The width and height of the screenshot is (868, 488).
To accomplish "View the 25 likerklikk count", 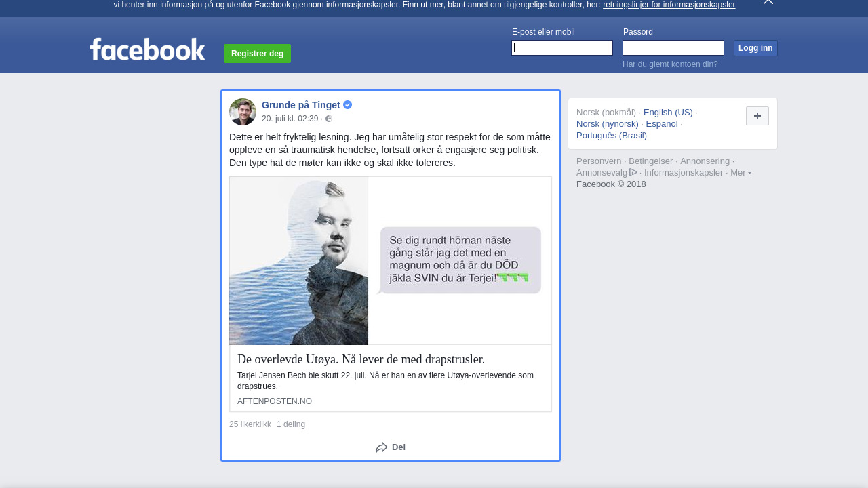I will tap(250, 424).
